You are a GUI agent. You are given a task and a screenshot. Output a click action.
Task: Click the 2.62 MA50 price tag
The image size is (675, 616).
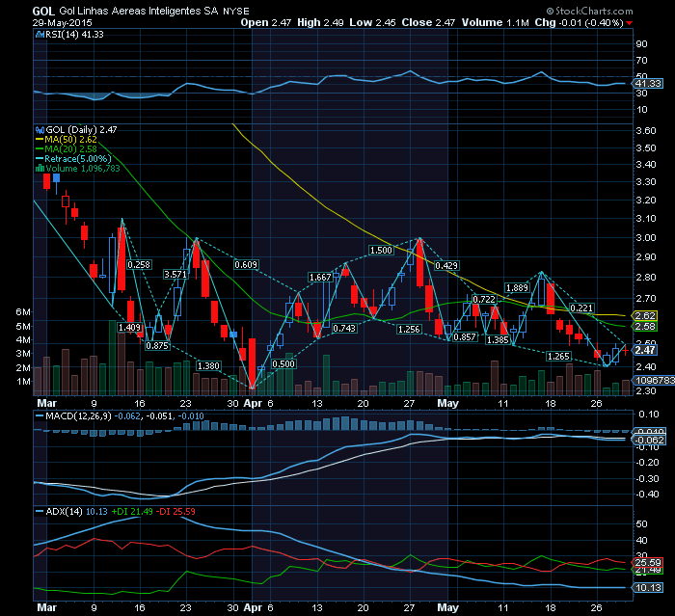click(645, 315)
